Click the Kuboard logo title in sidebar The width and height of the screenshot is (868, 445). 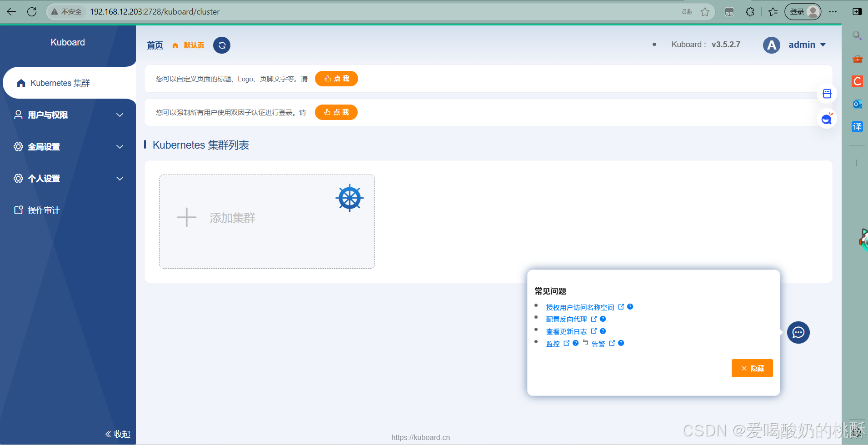pos(68,42)
